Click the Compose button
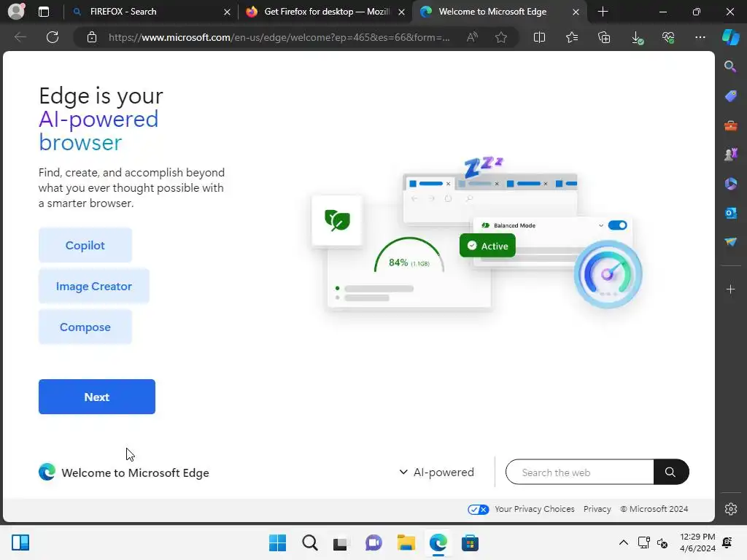Screen dimensions: 747x560 pos(85,327)
